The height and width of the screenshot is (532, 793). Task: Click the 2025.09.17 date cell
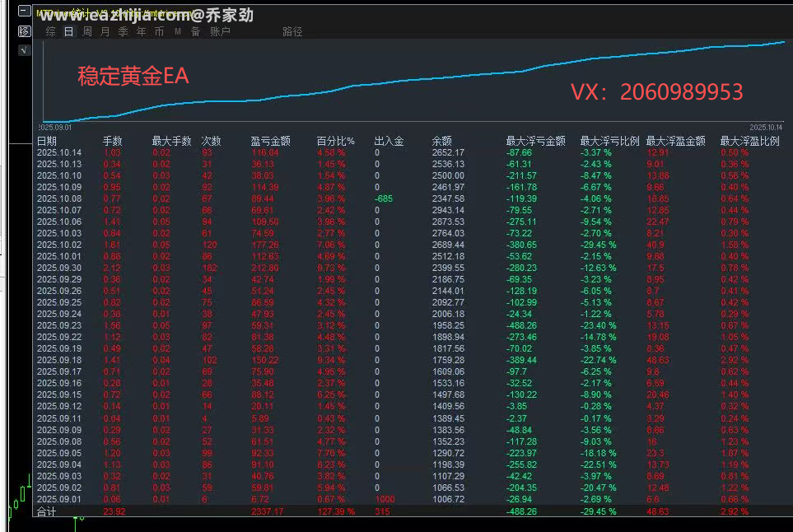(59, 371)
